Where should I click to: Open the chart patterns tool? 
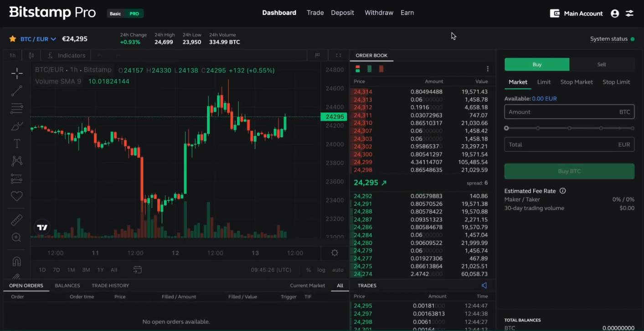(17, 161)
